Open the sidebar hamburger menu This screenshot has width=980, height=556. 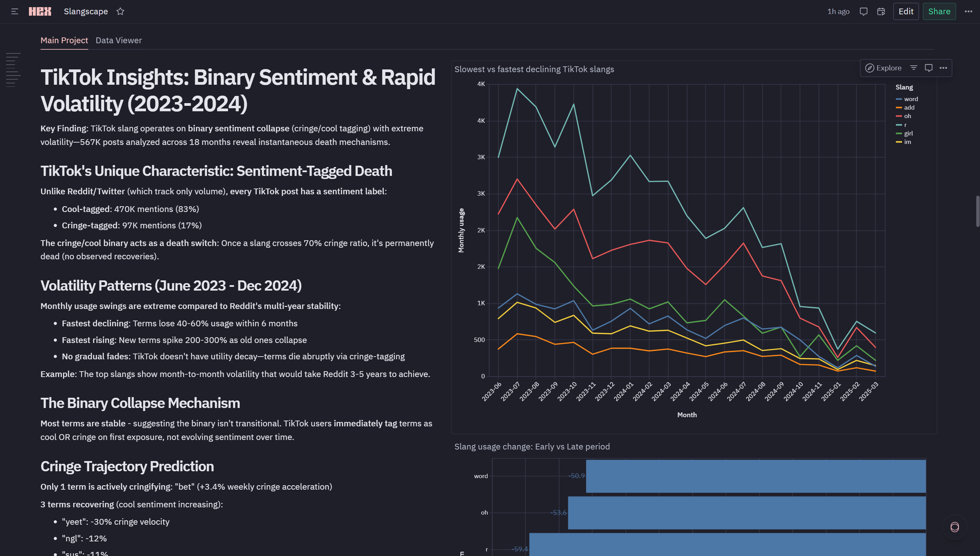[15, 12]
